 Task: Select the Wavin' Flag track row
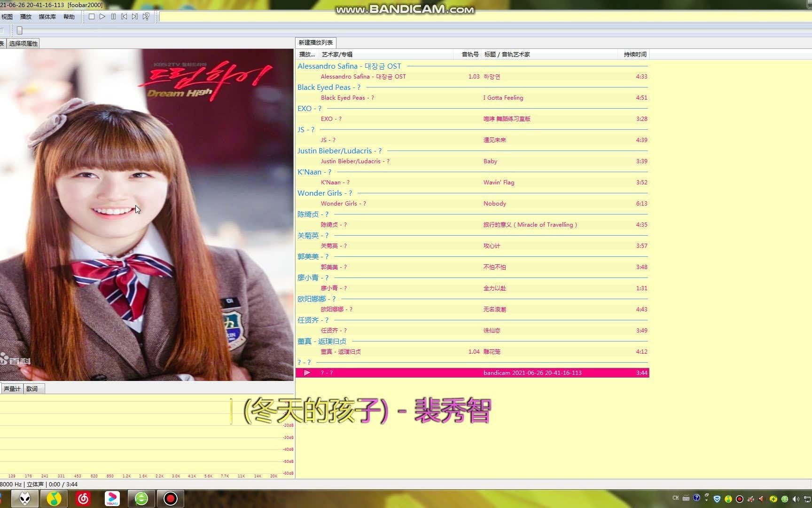tap(472, 183)
